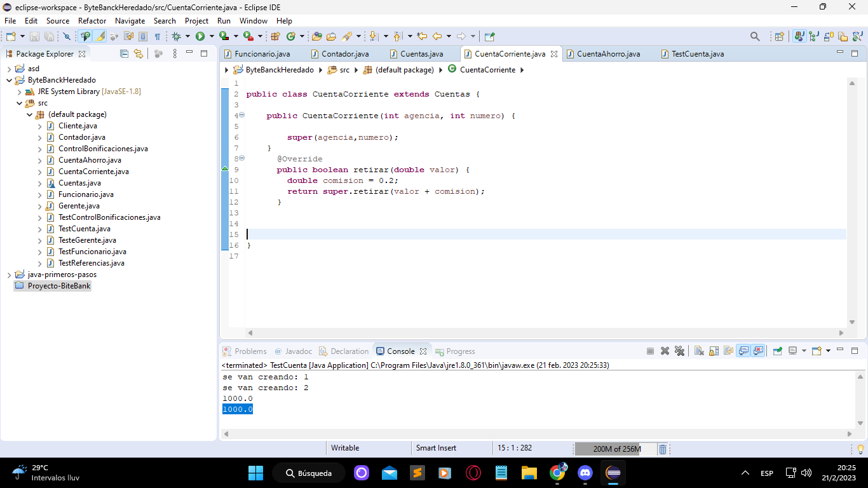Click the Last Edit Location icon
Screen dimensions: 868x488
[421, 36]
